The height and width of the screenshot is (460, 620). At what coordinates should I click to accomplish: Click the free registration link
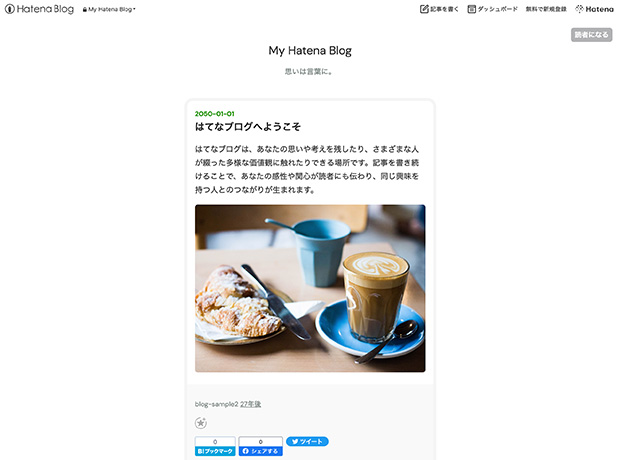point(546,9)
